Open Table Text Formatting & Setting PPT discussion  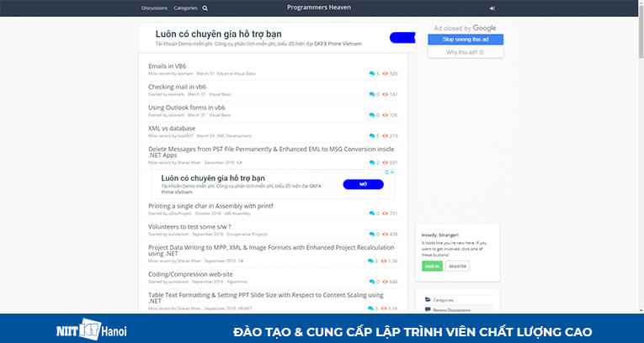coord(266,298)
